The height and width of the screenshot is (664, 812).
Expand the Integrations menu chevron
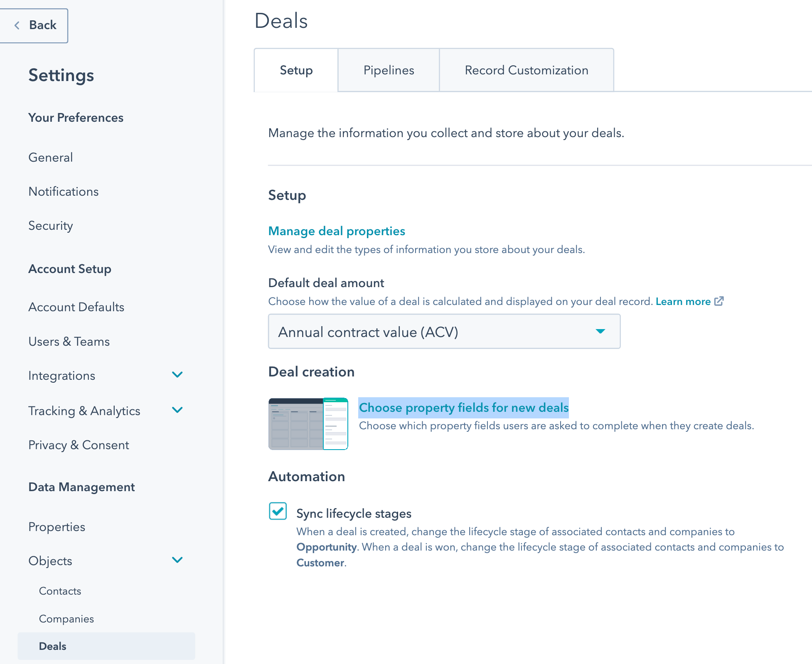177,375
